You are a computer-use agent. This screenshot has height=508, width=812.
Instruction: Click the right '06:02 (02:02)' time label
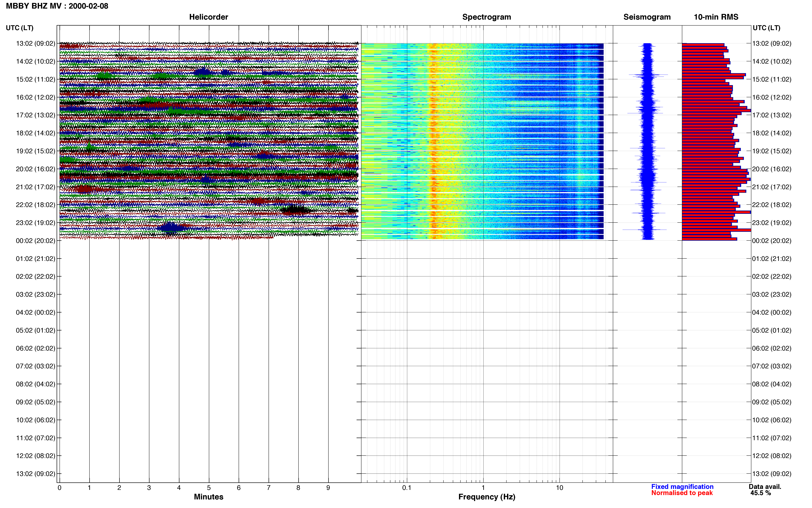point(772,348)
